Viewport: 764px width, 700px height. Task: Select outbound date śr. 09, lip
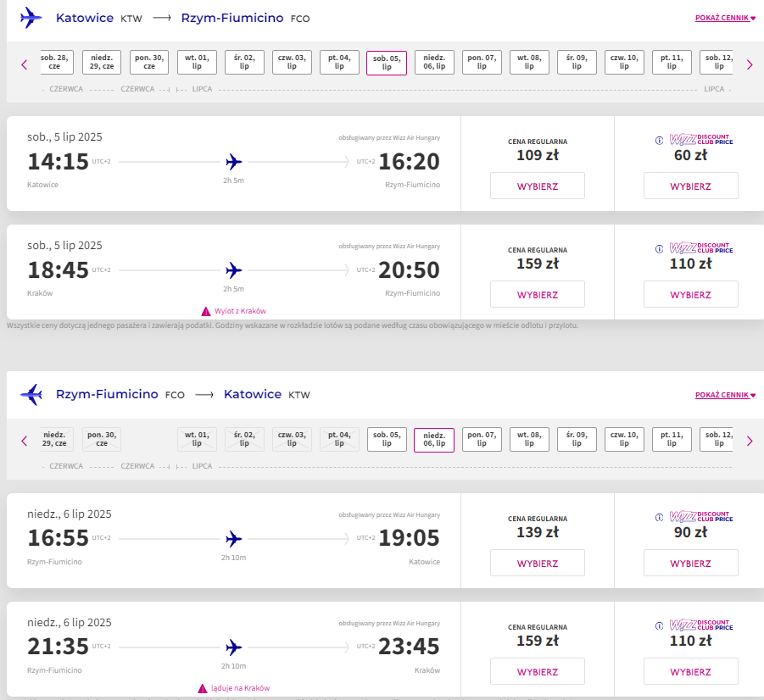pyautogui.click(x=577, y=62)
